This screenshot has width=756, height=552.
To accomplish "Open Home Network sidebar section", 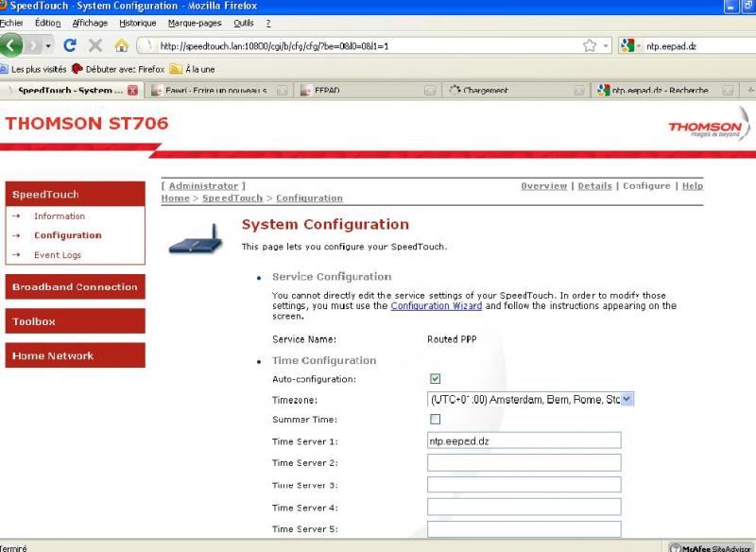I will [76, 355].
